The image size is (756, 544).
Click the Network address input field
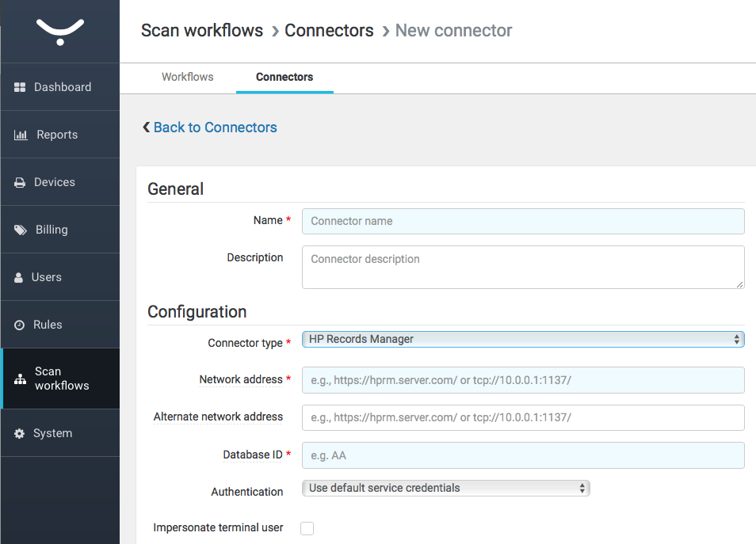523,380
